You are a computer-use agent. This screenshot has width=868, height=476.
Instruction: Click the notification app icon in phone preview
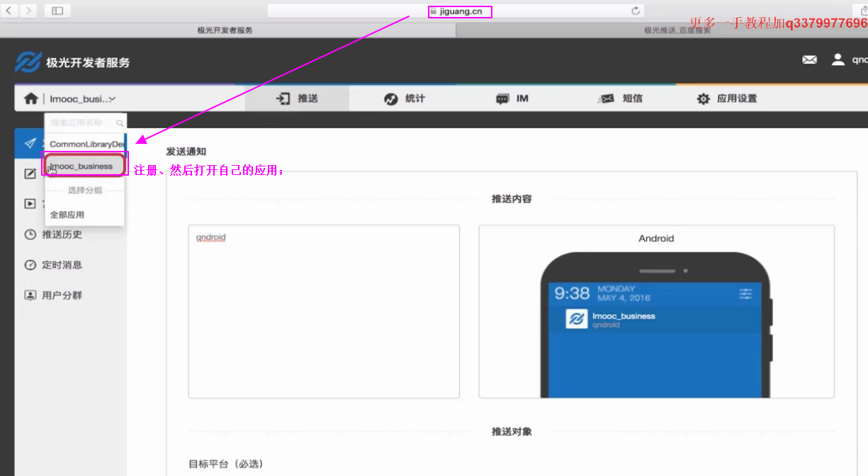pos(577,319)
